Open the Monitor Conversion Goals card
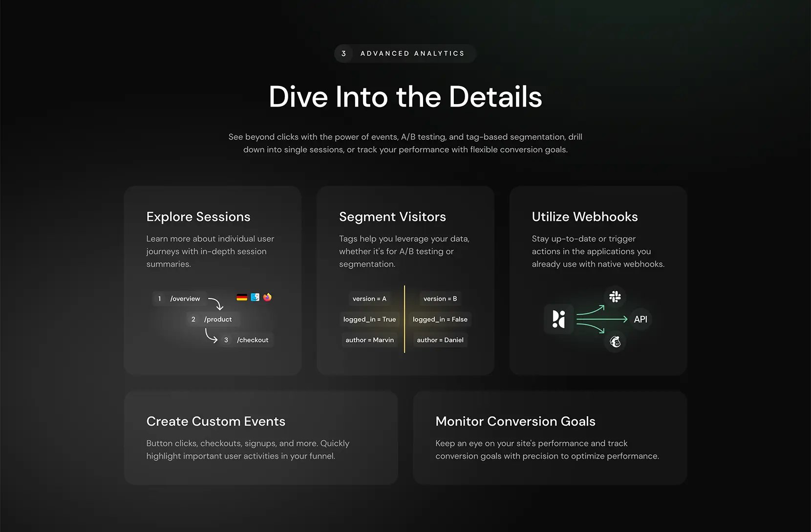The width and height of the screenshot is (811, 532). click(x=550, y=438)
